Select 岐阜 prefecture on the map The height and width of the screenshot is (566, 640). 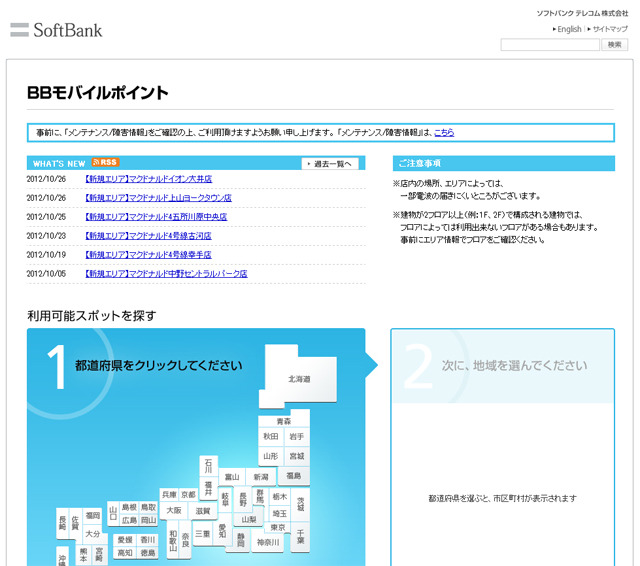tap(225, 499)
